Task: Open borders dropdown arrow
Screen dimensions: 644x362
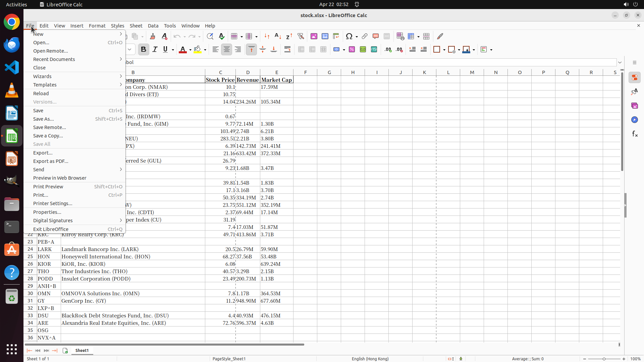Action: point(444,50)
